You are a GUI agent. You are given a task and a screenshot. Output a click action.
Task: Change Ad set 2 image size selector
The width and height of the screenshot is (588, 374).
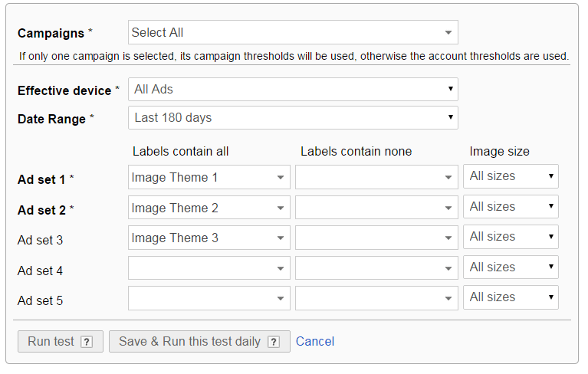coord(511,207)
